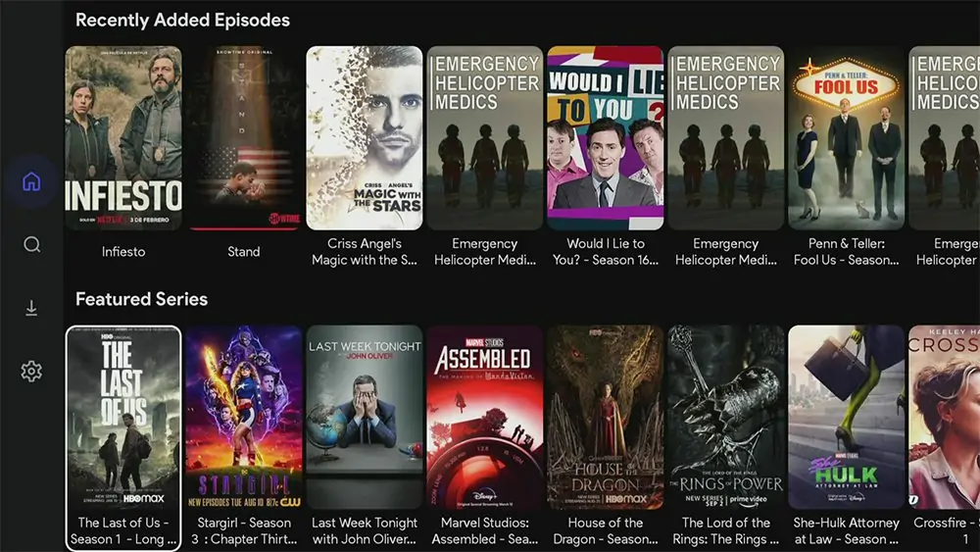Image resolution: width=980 pixels, height=552 pixels.
Task: Select The Rings of Power poster
Action: click(x=725, y=417)
